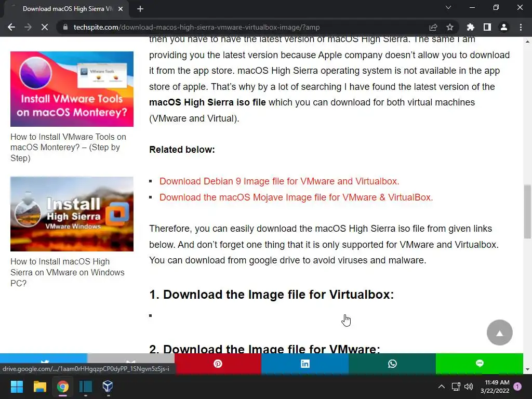Open File Explorer from taskbar
Screen dimensions: 532x399
(x=39, y=386)
